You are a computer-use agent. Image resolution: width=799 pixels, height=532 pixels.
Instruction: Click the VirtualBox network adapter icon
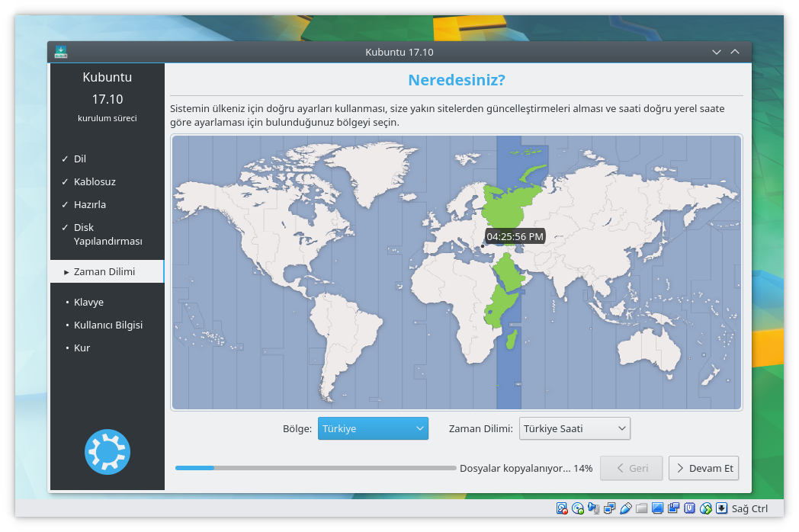click(609, 508)
